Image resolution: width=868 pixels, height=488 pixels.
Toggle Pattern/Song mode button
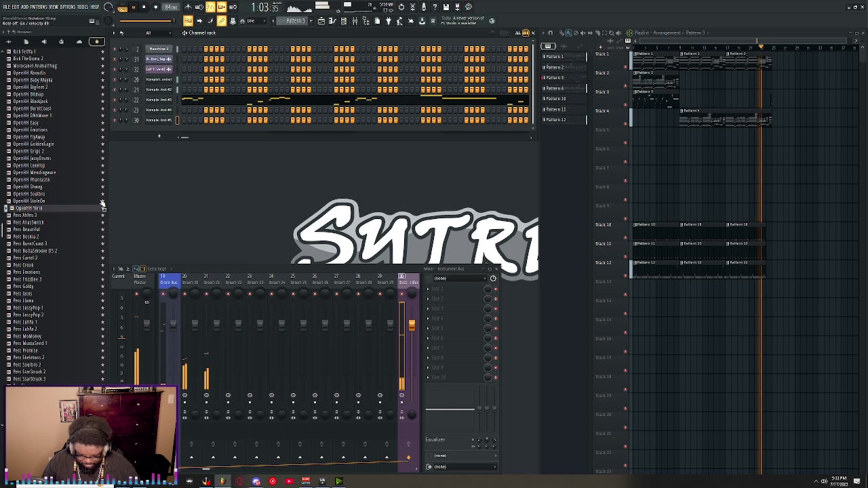[x=123, y=7]
